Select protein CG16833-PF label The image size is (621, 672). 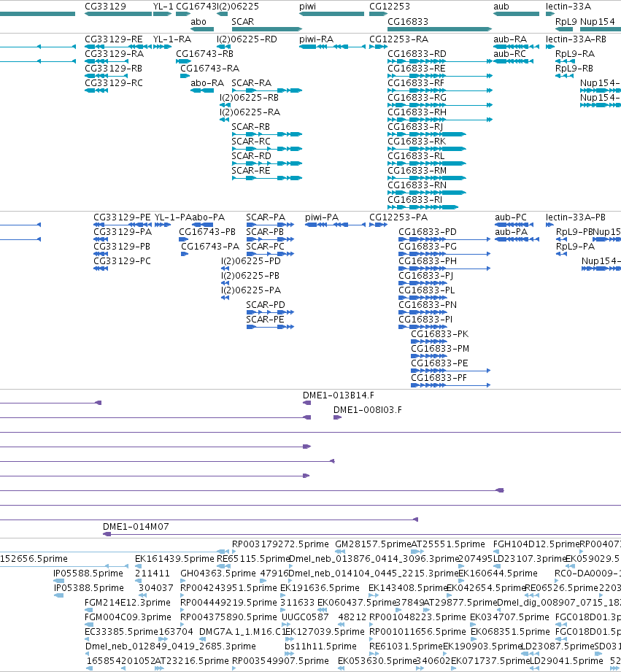[x=439, y=377]
